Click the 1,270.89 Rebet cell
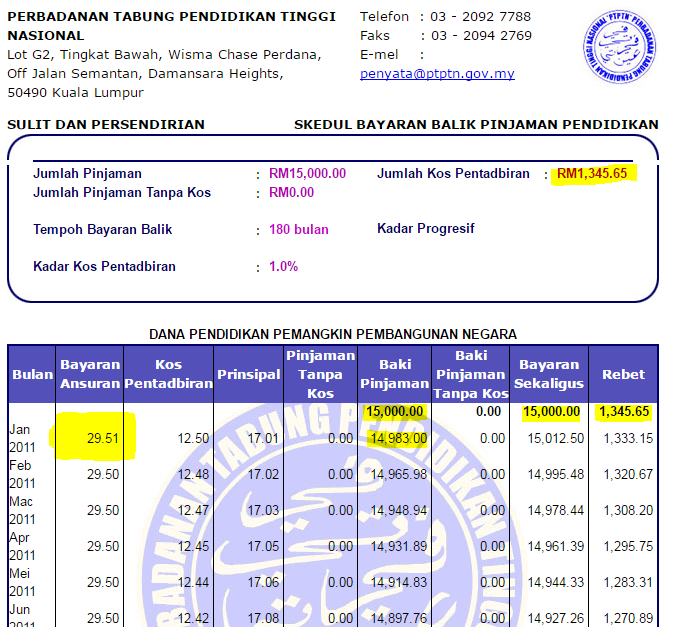The image size is (676, 627). pyautogui.click(x=628, y=618)
